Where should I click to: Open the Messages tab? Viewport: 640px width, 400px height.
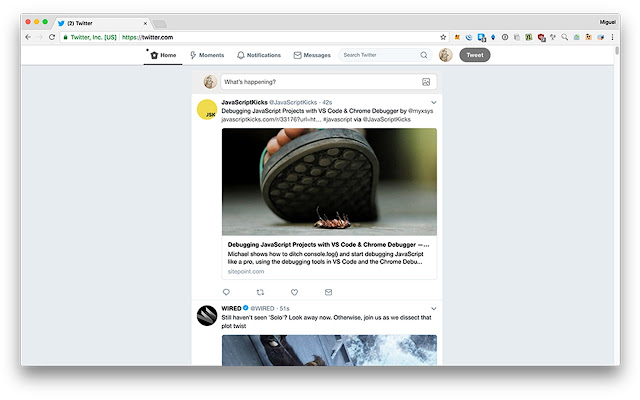click(x=312, y=55)
